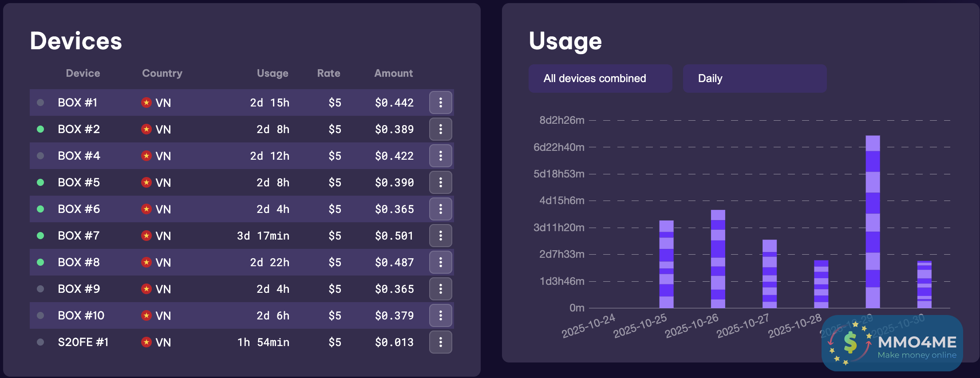Click the BOX #7 device name
The image size is (980, 378).
coord(79,236)
